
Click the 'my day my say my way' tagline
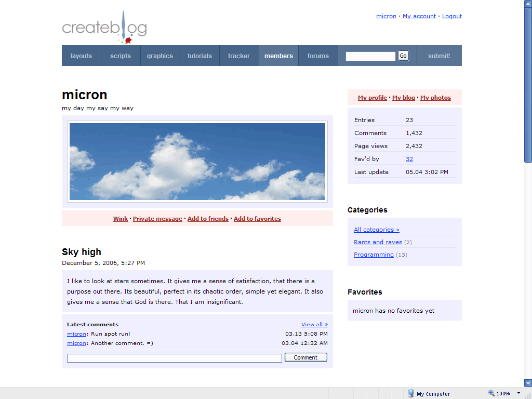pos(98,108)
